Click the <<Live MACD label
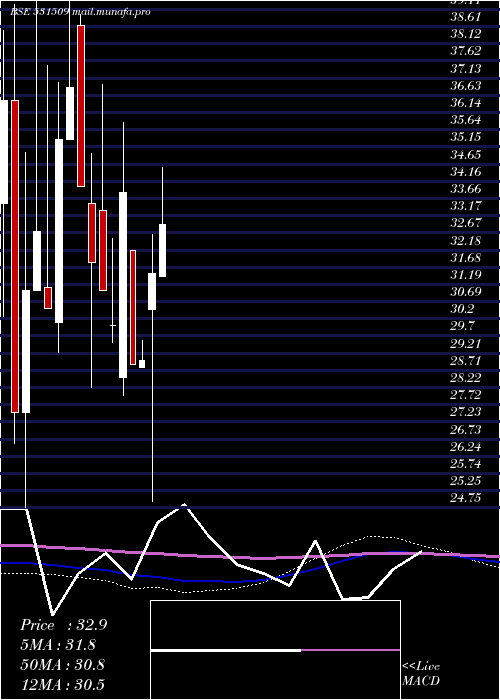Screen dimensions: 500x700 coord(421,674)
